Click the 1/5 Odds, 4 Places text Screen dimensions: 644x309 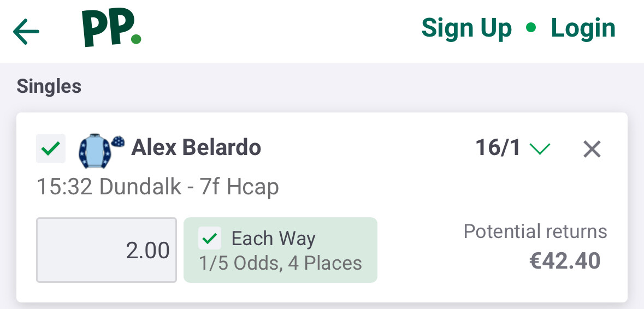(281, 263)
